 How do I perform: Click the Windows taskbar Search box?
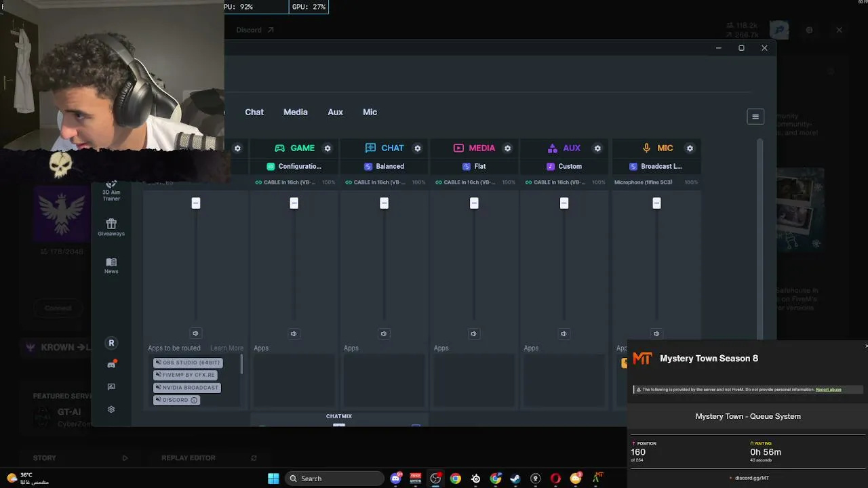[x=334, y=479]
